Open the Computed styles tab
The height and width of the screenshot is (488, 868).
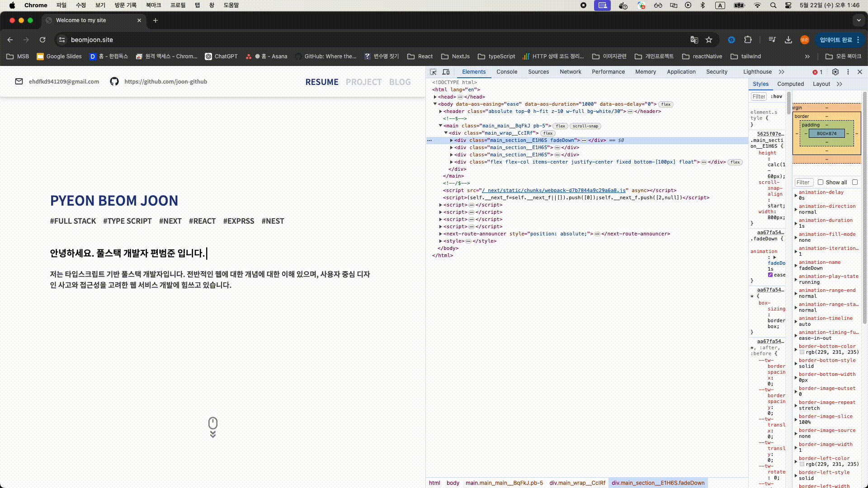[x=790, y=84]
